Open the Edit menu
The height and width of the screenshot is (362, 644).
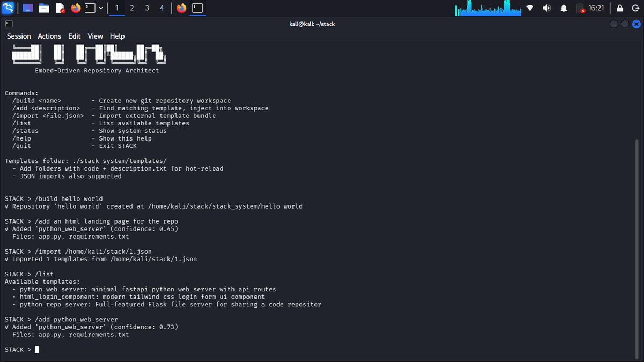click(74, 36)
